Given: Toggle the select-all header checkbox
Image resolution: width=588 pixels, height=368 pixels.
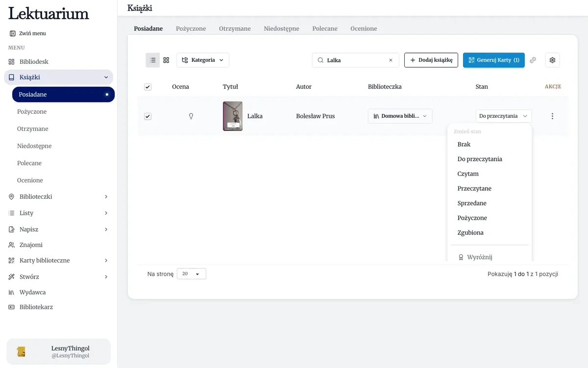Looking at the screenshot, I should 148,87.
